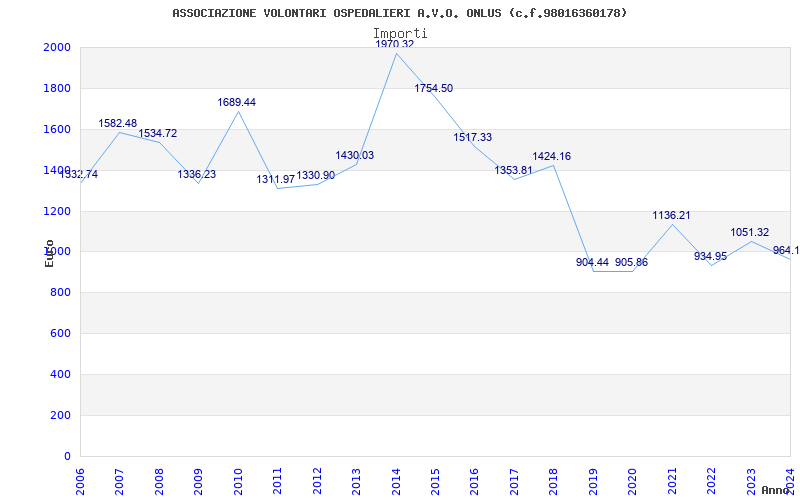Select the 2013 year label on x-axis

[356, 482]
